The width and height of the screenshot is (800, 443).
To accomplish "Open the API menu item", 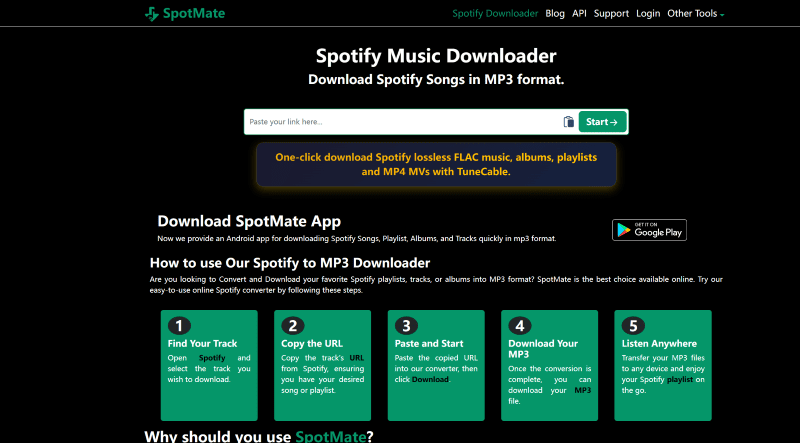I will [579, 14].
